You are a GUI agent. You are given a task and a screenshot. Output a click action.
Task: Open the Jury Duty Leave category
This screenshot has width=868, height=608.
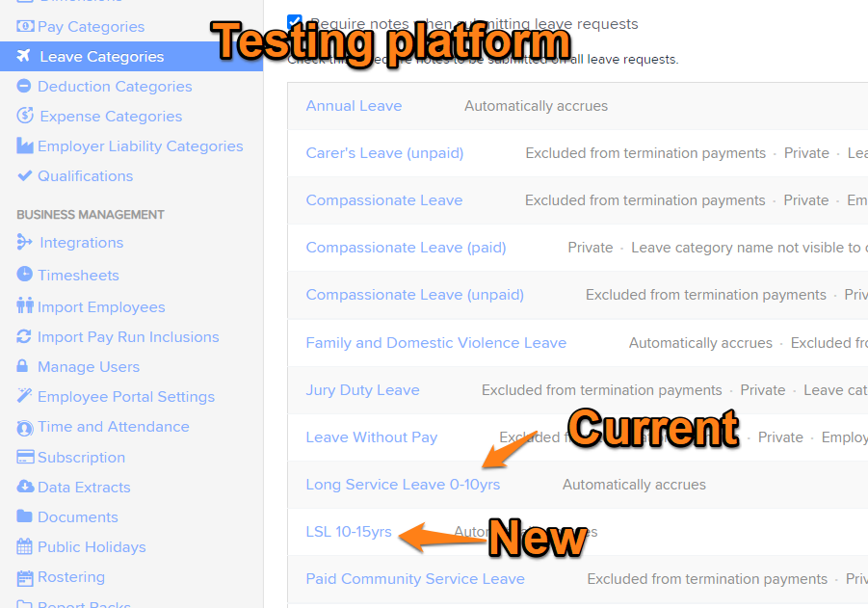coord(362,390)
